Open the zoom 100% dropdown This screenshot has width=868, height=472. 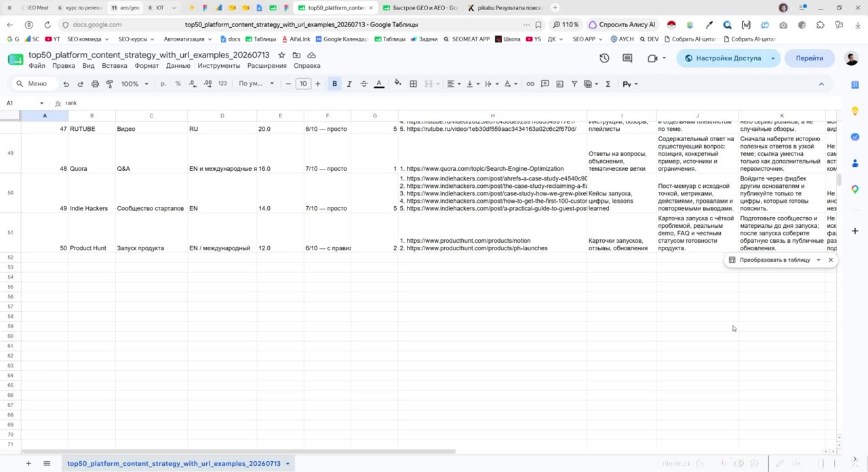pos(134,84)
